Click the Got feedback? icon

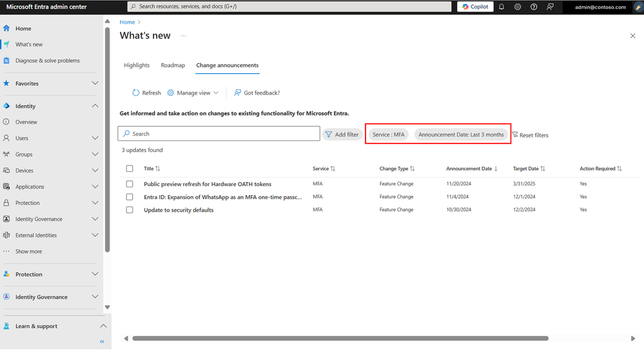click(237, 93)
